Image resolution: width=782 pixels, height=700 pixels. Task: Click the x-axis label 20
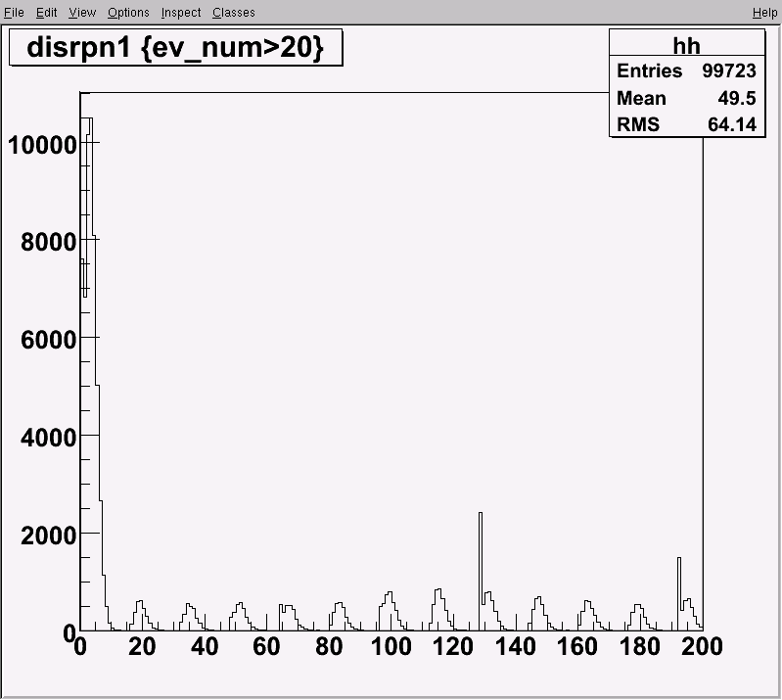point(142,646)
